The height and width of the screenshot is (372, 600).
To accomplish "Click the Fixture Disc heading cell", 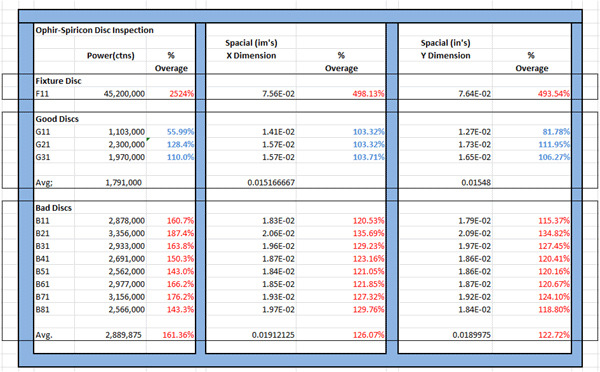I will pyautogui.click(x=58, y=81).
